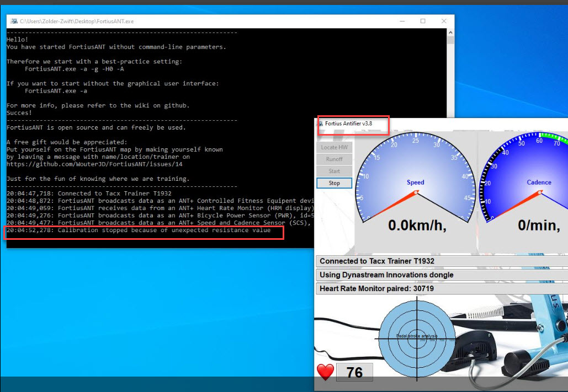Click the 'Just for the fun of knowing' line
This screenshot has height=392, width=568.
(x=98, y=179)
